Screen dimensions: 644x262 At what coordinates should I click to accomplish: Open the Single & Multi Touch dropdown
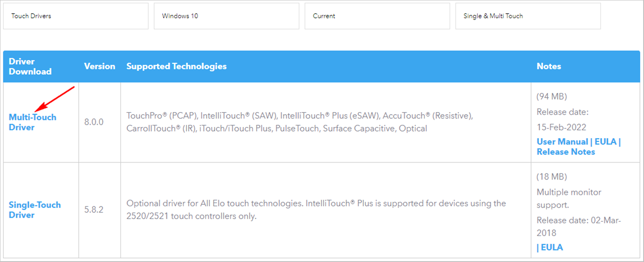[528, 16]
